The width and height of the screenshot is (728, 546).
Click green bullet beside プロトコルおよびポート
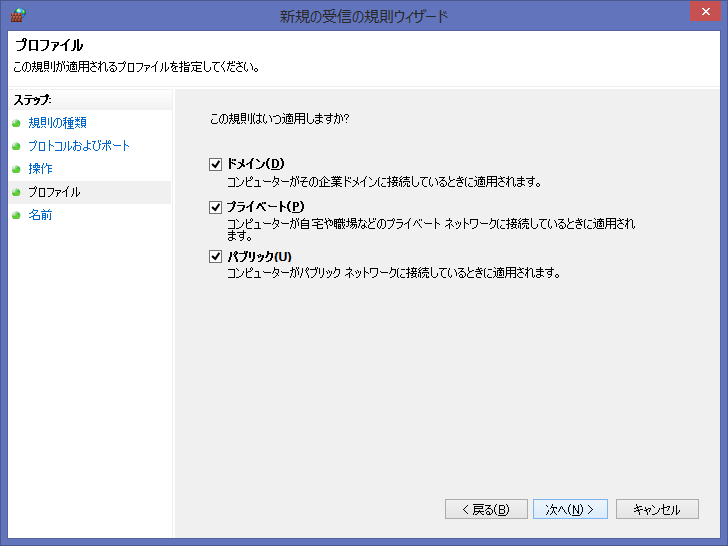coord(16,146)
